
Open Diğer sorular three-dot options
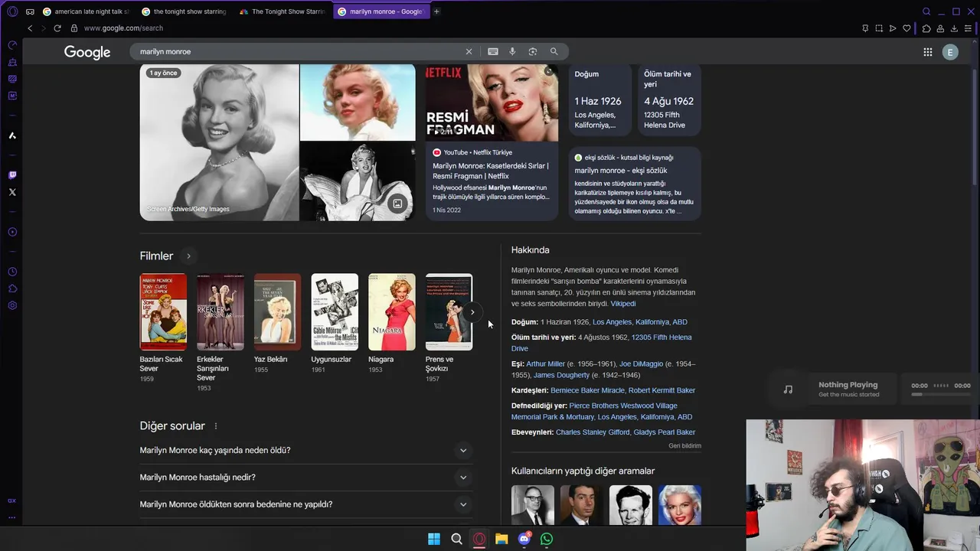coord(216,426)
